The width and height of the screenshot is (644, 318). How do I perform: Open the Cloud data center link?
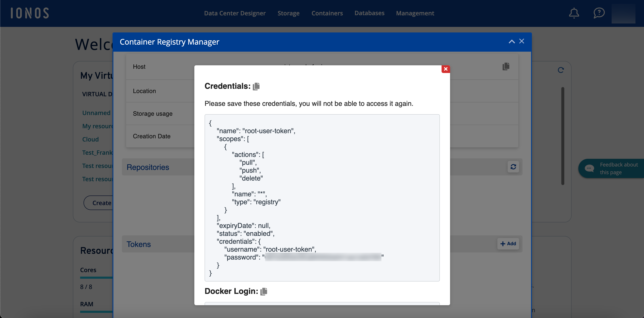click(90, 139)
